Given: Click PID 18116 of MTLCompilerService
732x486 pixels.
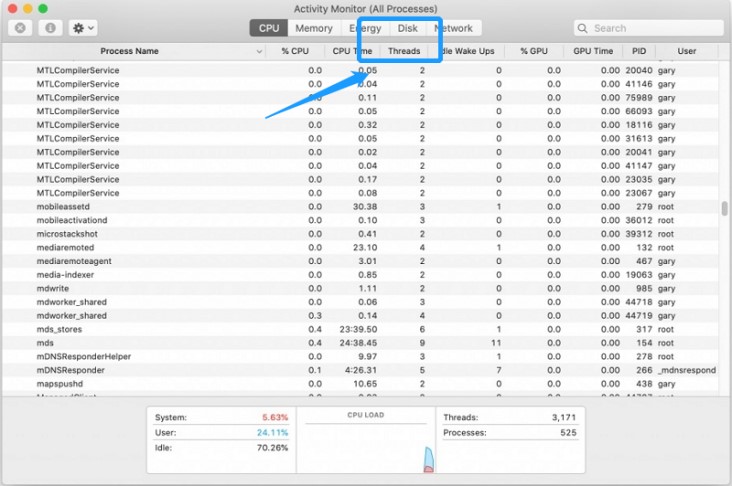Looking at the screenshot, I should tap(639, 125).
